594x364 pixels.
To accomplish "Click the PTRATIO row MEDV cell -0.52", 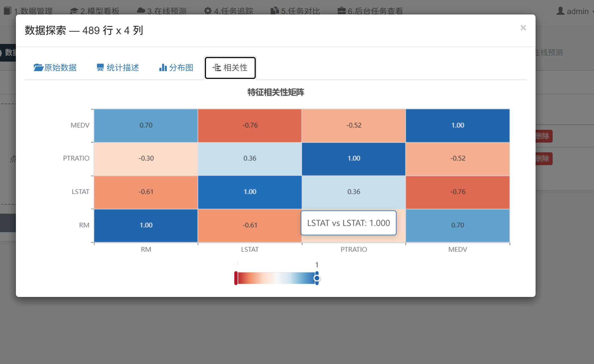I will [457, 159].
